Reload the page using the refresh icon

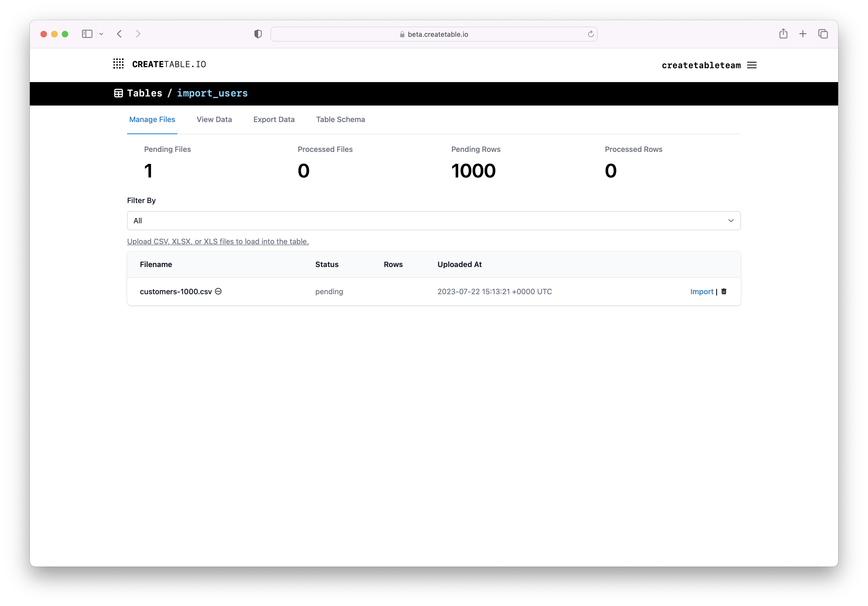590,34
